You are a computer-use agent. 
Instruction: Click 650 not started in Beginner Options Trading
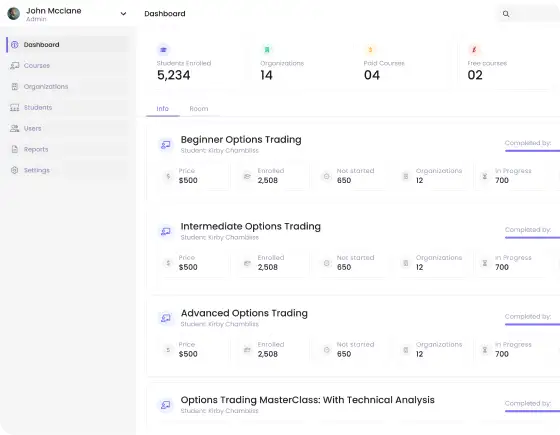click(344, 180)
